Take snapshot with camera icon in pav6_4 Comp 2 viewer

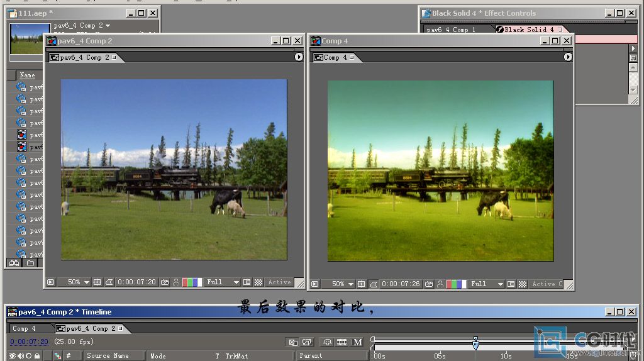[x=165, y=282]
